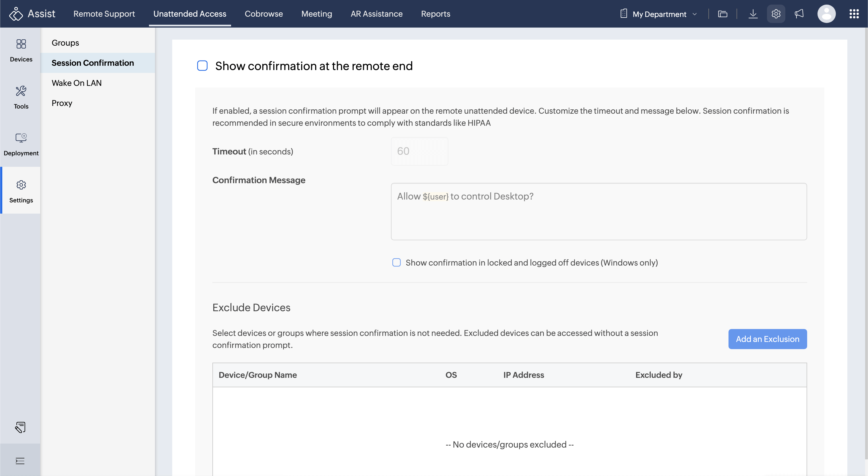Open the Tools sidebar section

click(x=21, y=97)
